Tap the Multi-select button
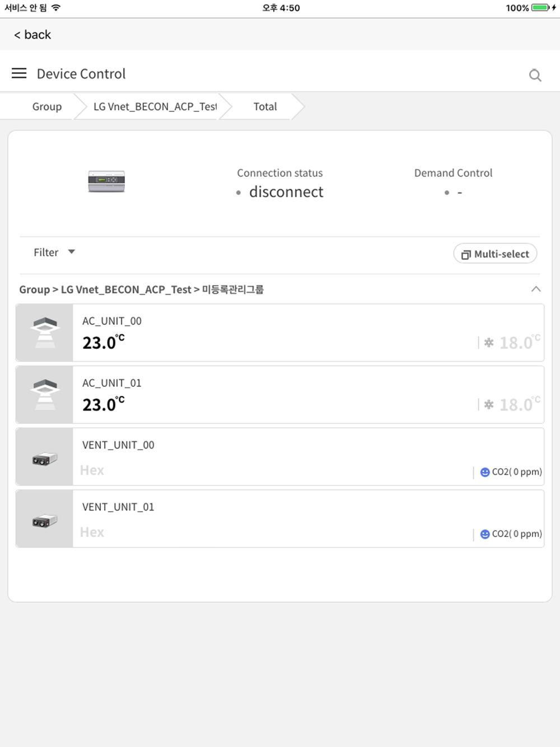This screenshot has width=560, height=747. [x=495, y=254]
